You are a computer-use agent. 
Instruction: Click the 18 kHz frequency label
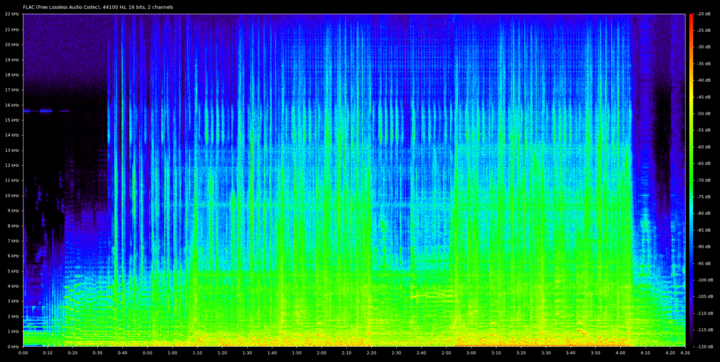pos(11,75)
